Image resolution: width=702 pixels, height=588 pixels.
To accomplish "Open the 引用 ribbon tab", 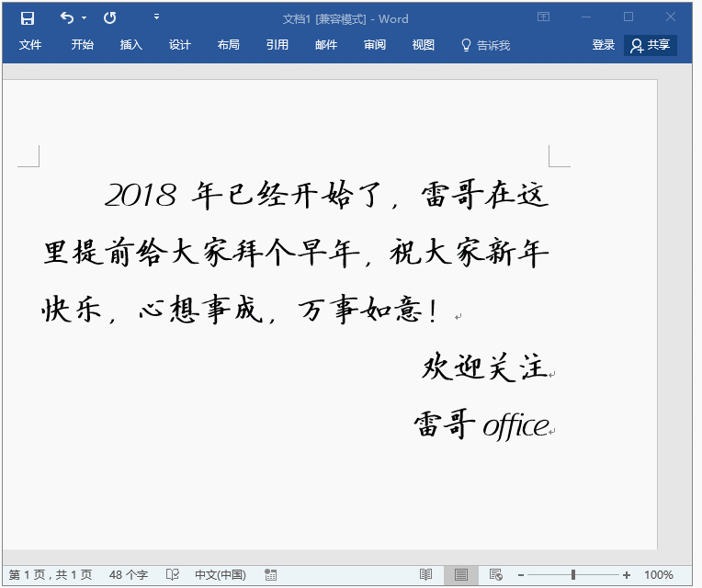I will click(277, 45).
